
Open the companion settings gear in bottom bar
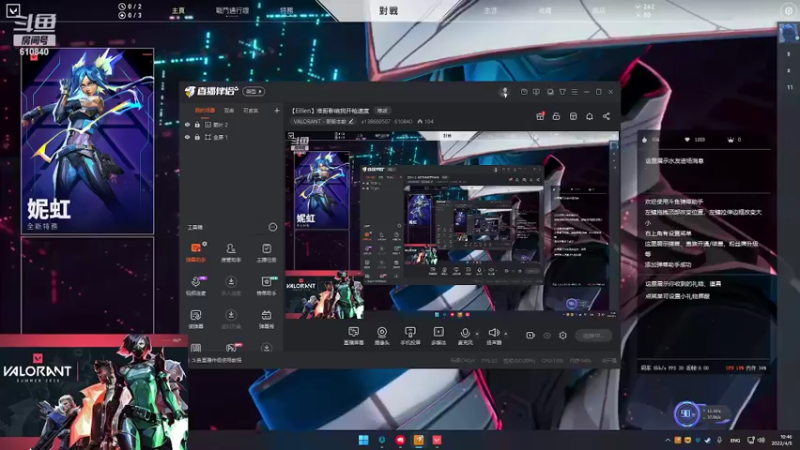tap(563, 335)
